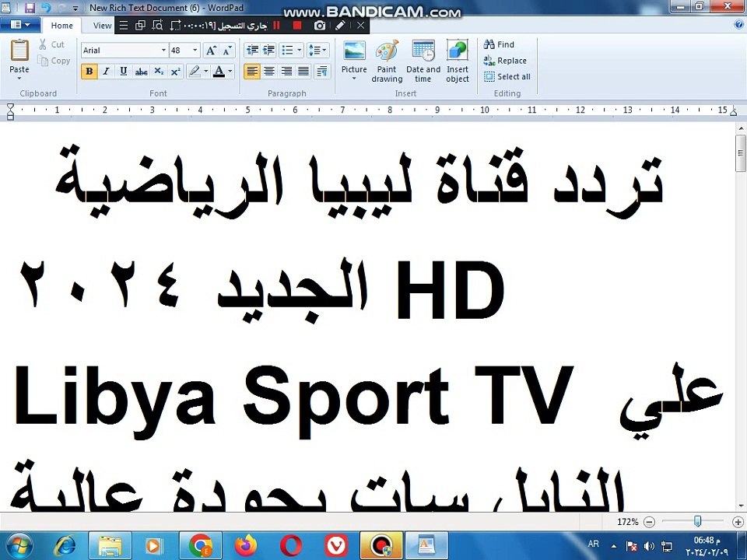Apply text highlight color
Viewport: 747px width, 560px height.
coord(195,72)
